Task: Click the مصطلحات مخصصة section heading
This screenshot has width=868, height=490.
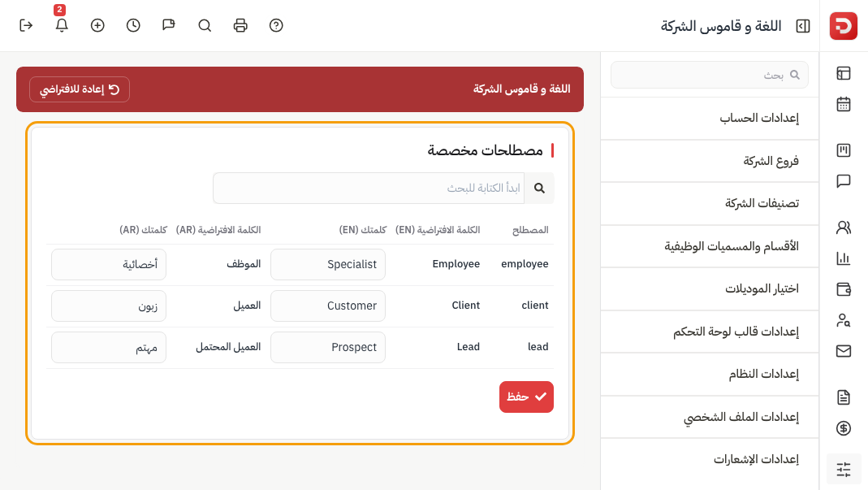Action: [x=485, y=150]
